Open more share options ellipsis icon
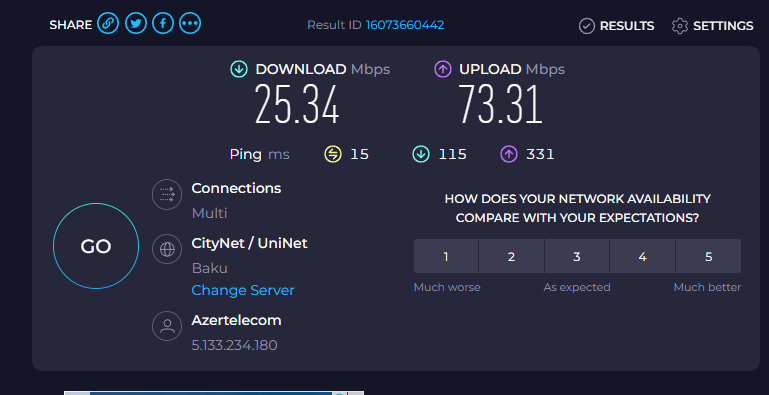 coord(190,23)
